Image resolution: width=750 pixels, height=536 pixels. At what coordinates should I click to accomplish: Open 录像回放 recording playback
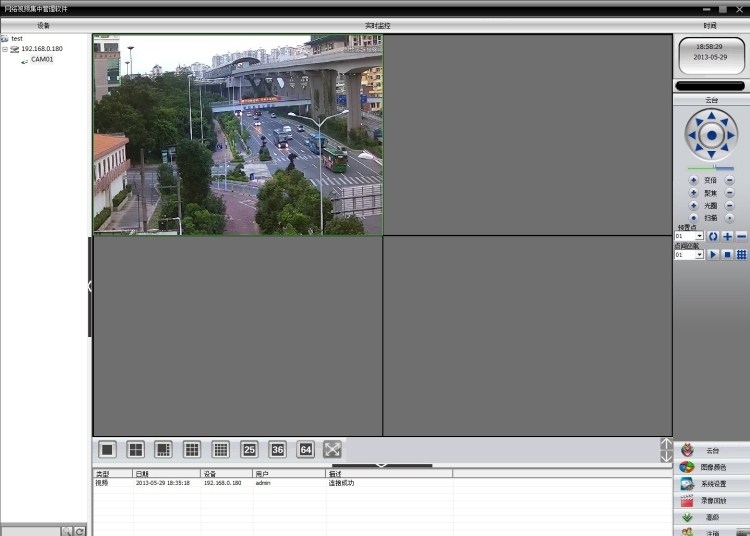tap(712, 500)
